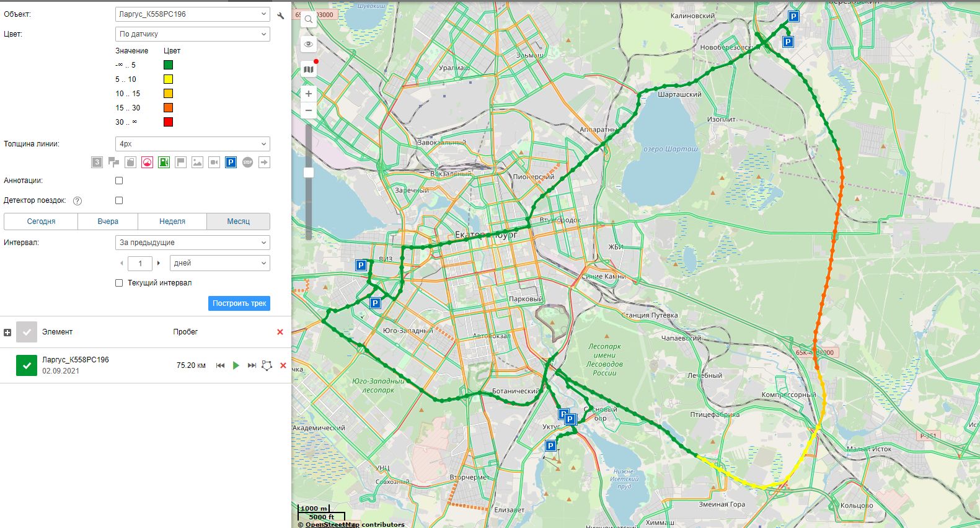Viewport: 980px width, 528px height.
Task: Select the Неделя interval tab
Action: (172, 221)
